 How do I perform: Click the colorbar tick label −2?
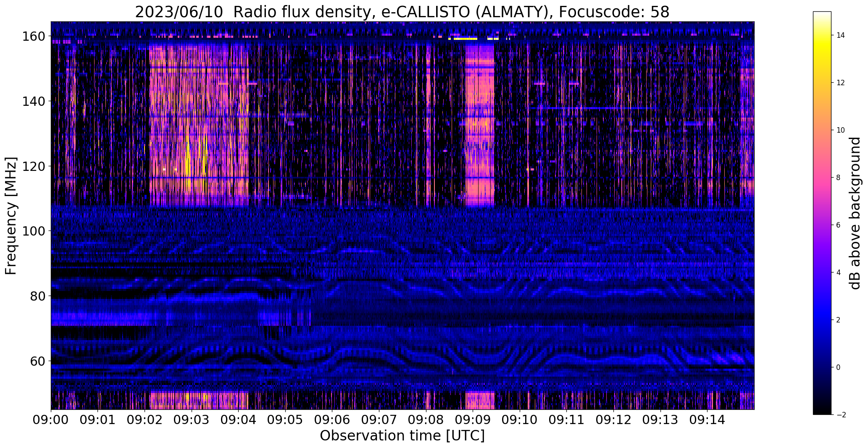point(841,415)
